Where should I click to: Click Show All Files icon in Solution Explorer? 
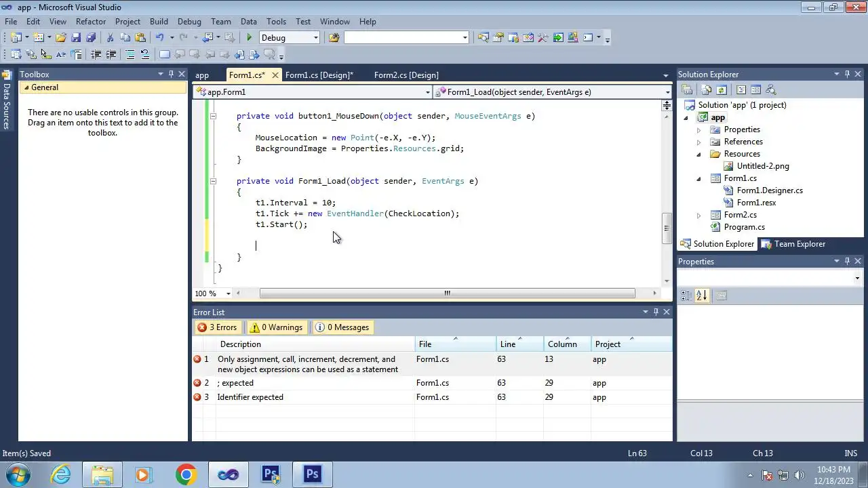coord(707,89)
